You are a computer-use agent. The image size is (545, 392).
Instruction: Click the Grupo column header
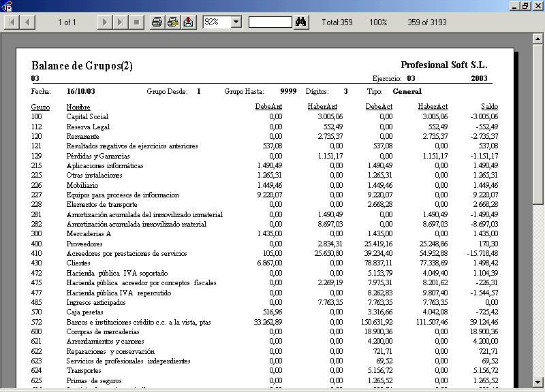pos(40,107)
